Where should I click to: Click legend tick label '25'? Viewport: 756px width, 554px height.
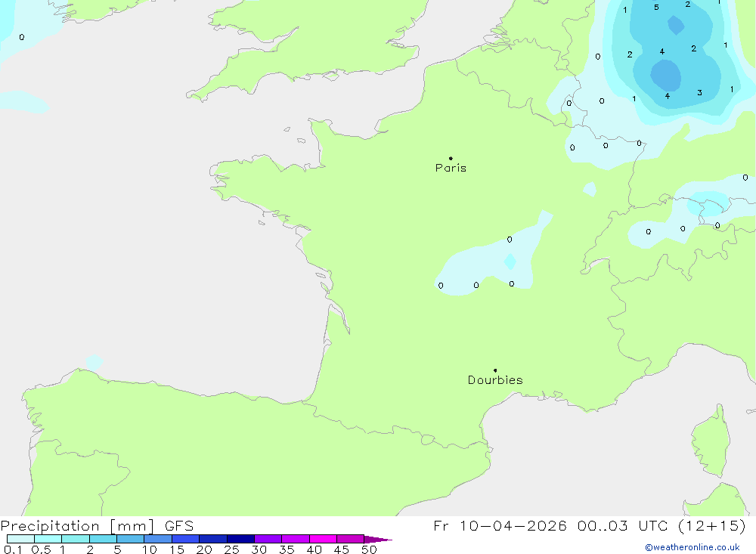click(x=232, y=549)
